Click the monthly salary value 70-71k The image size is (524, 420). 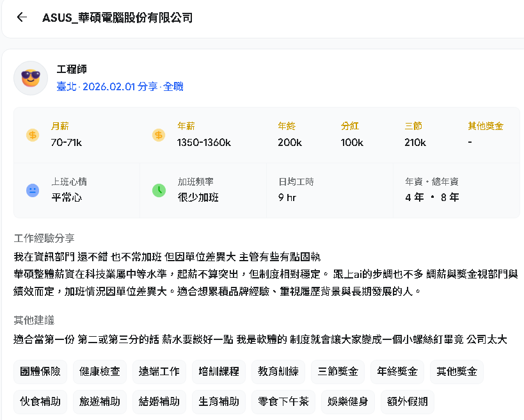tap(66, 143)
